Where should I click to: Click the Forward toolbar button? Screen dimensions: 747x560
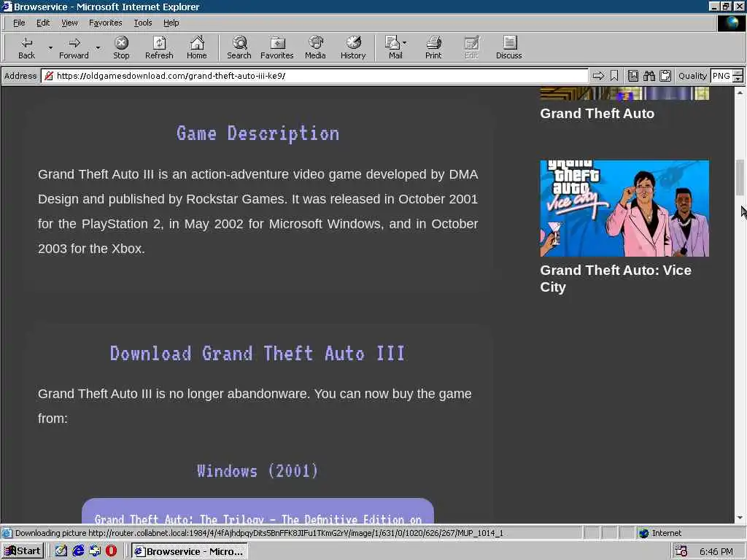(74, 48)
